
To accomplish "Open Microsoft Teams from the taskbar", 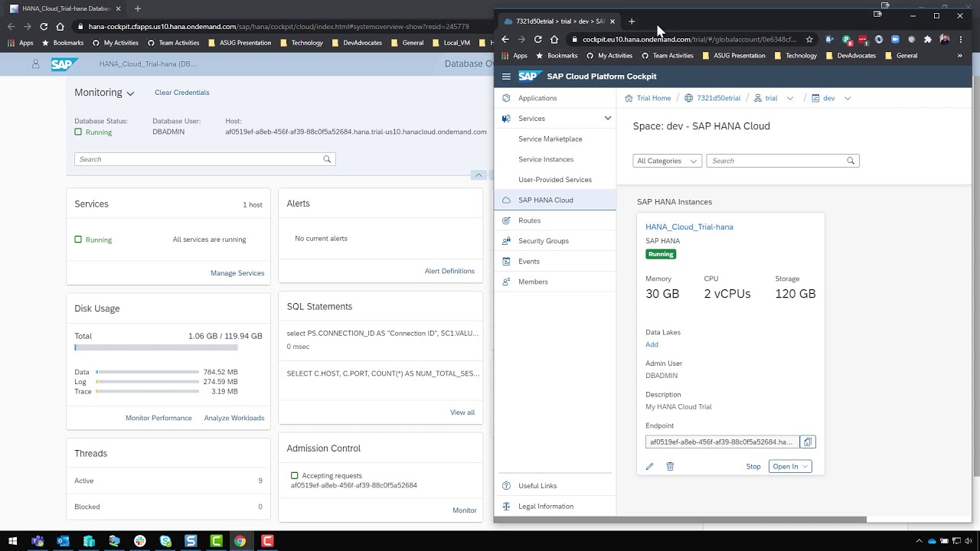I will click(38, 541).
